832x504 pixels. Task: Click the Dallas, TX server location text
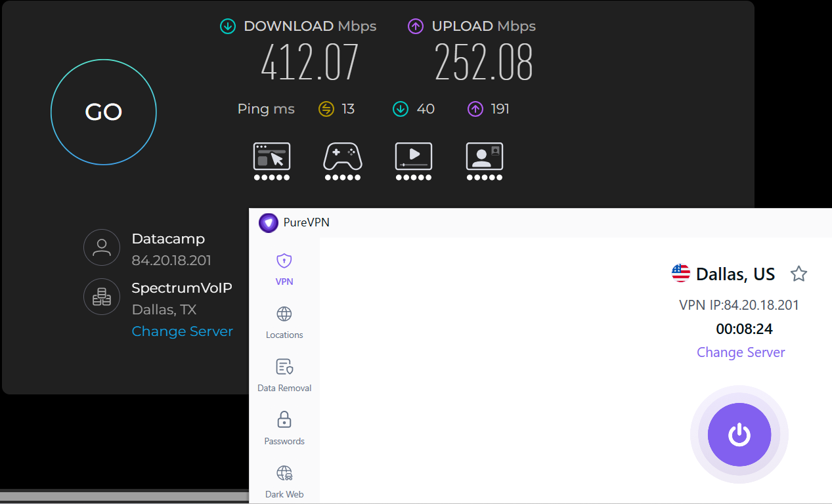click(164, 310)
